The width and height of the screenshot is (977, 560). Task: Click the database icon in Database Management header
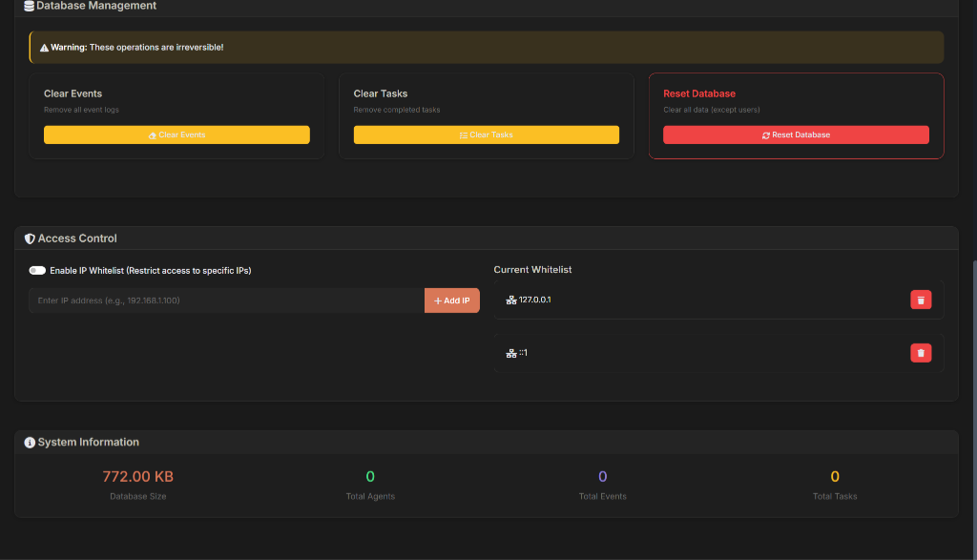[x=29, y=6]
